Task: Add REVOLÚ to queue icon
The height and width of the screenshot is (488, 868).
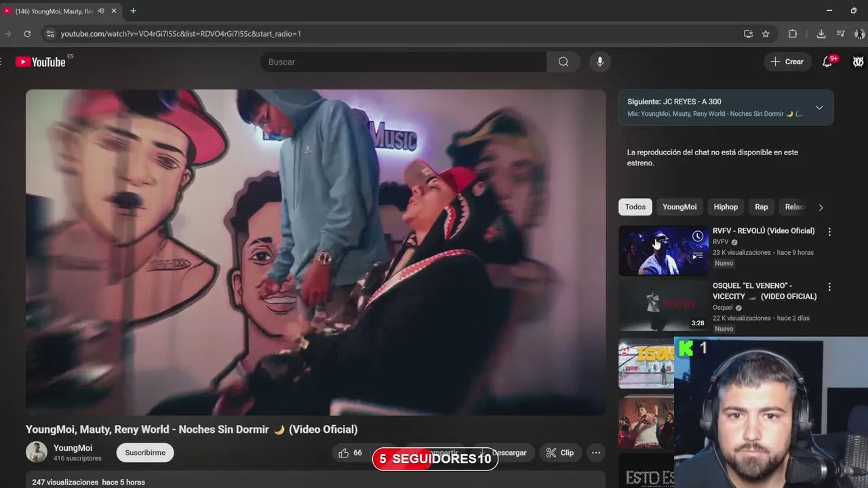Action: click(x=698, y=256)
